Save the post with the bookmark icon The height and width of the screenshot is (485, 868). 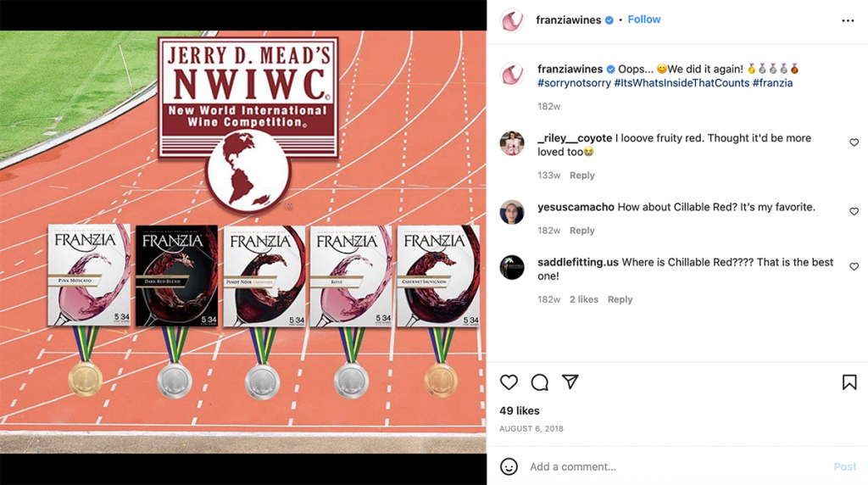pos(849,382)
